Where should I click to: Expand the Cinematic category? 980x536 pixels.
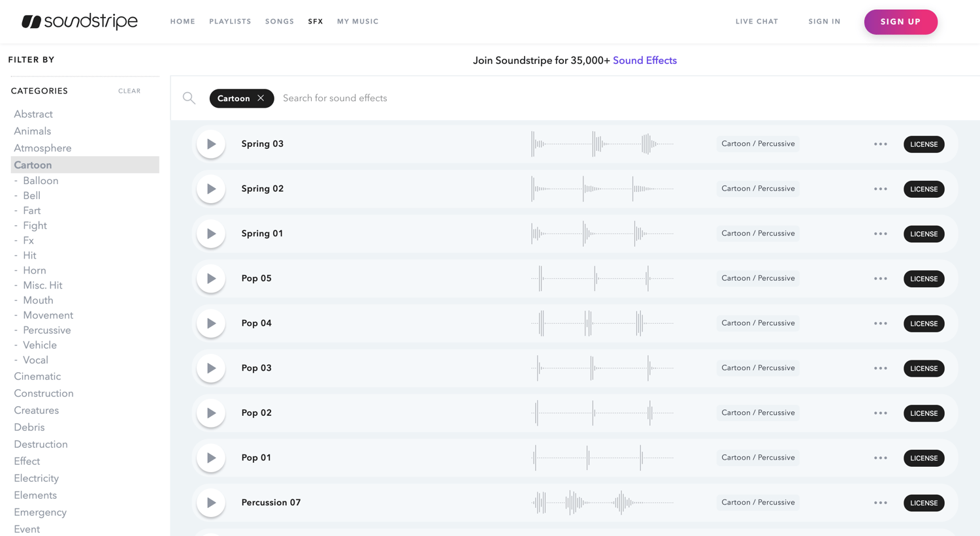click(x=37, y=376)
